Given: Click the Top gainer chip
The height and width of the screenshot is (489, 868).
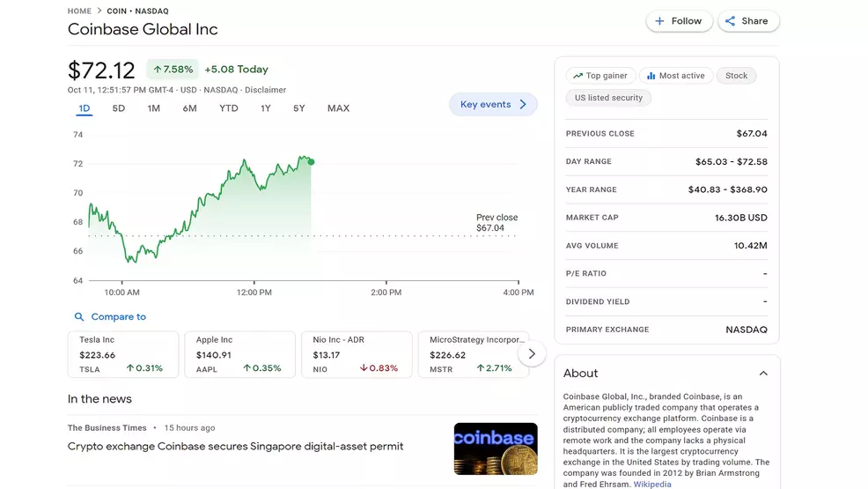Looking at the screenshot, I should pyautogui.click(x=600, y=76).
